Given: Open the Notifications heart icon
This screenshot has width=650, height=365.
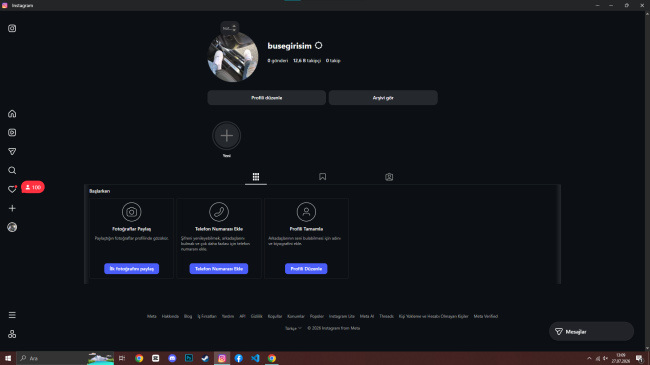Looking at the screenshot, I should 12,189.
